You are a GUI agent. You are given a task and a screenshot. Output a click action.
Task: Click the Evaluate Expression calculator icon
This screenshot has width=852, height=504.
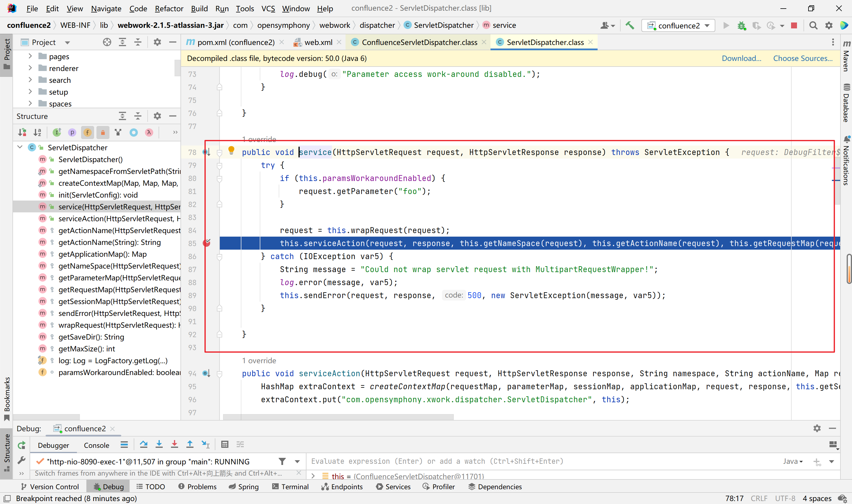[225, 445]
